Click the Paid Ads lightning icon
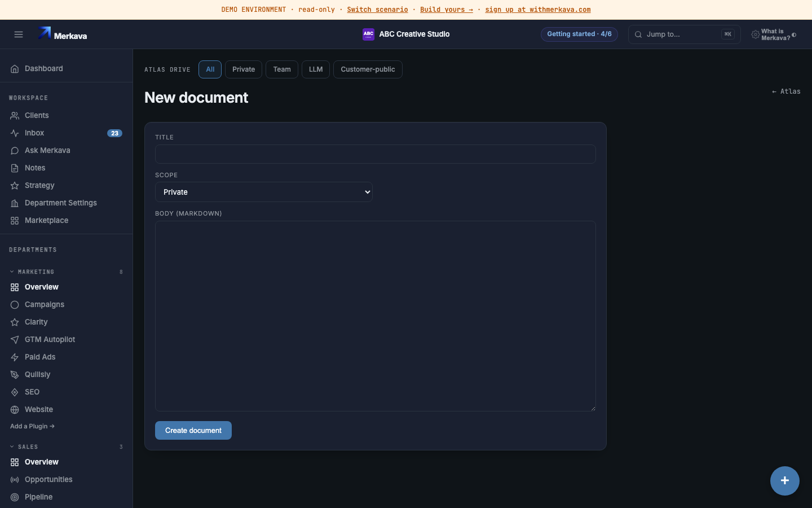Viewport: 812px width, 508px height. (15, 357)
